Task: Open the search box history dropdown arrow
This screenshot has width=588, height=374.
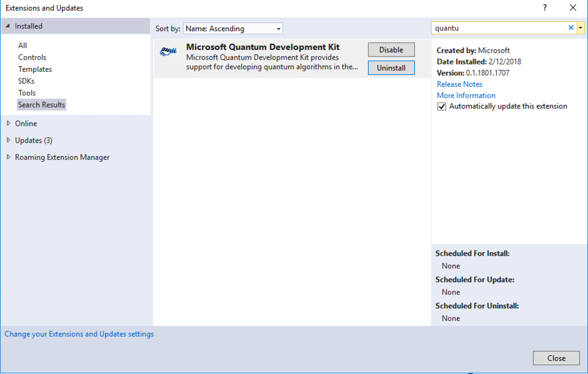Action: tap(581, 28)
